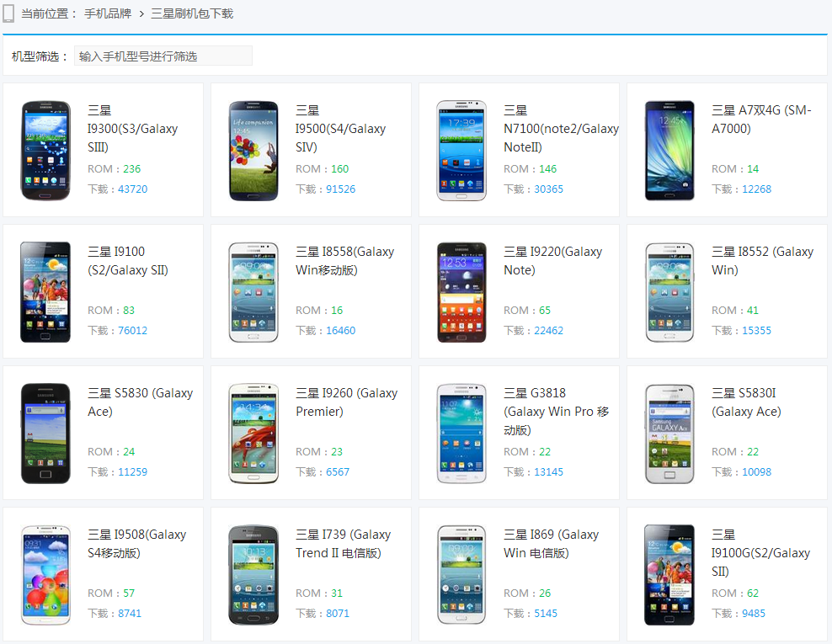Open the 三星 I8558 Galaxy Win移动版 image
The width and height of the screenshot is (832, 644).
click(x=253, y=292)
